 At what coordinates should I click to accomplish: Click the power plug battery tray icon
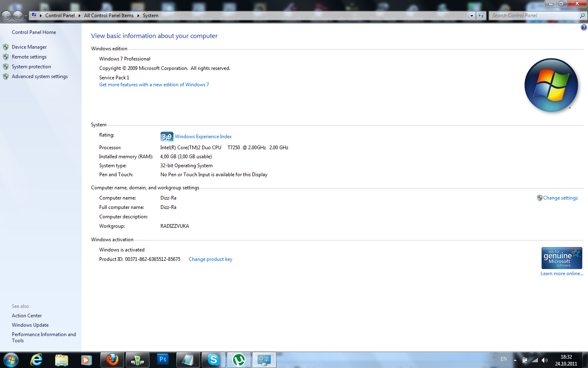coord(525,360)
